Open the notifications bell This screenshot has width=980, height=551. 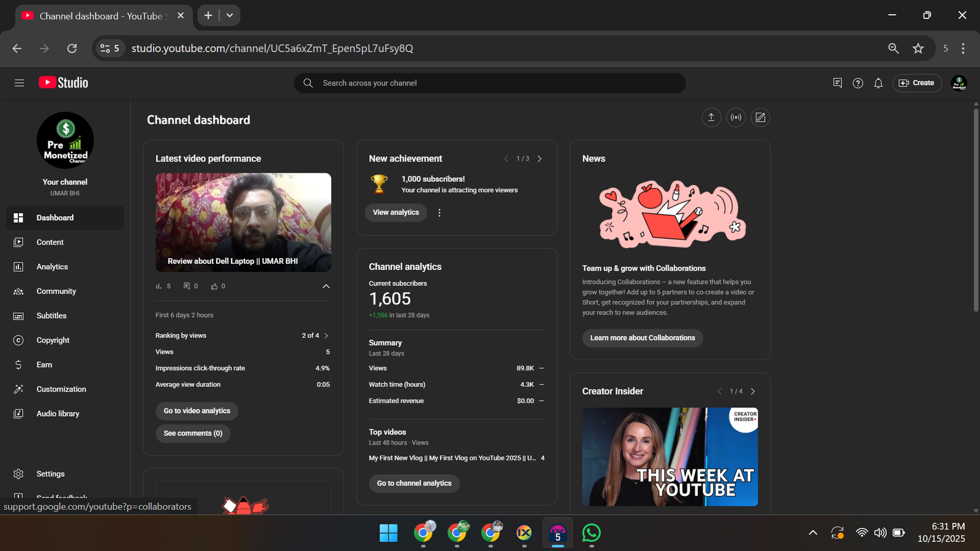pos(878,83)
